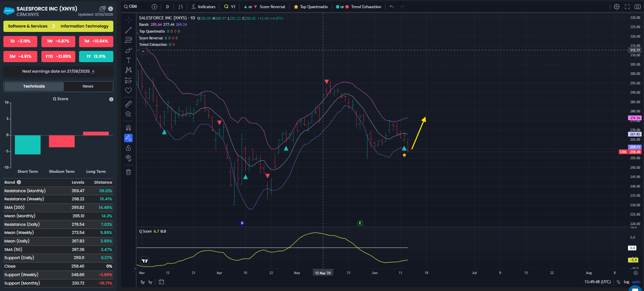
Task: Open the Q V1 template dropdown
Action: 230,7
